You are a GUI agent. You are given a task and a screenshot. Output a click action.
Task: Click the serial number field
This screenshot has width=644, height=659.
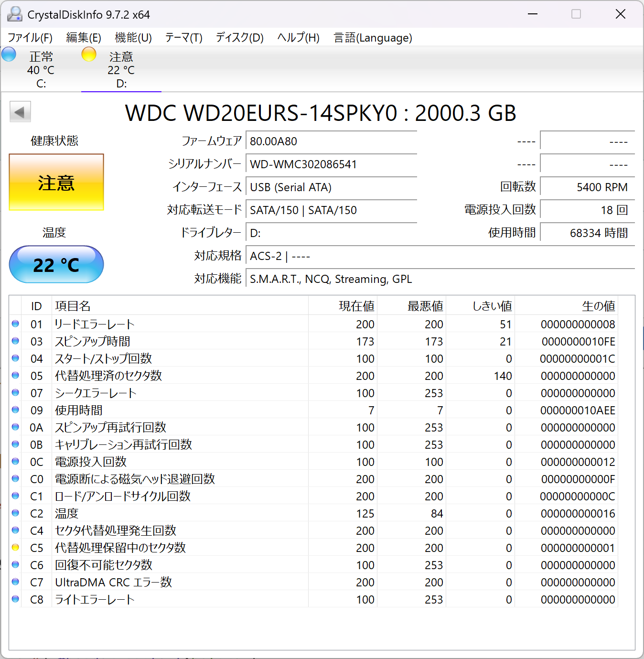coord(331,164)
